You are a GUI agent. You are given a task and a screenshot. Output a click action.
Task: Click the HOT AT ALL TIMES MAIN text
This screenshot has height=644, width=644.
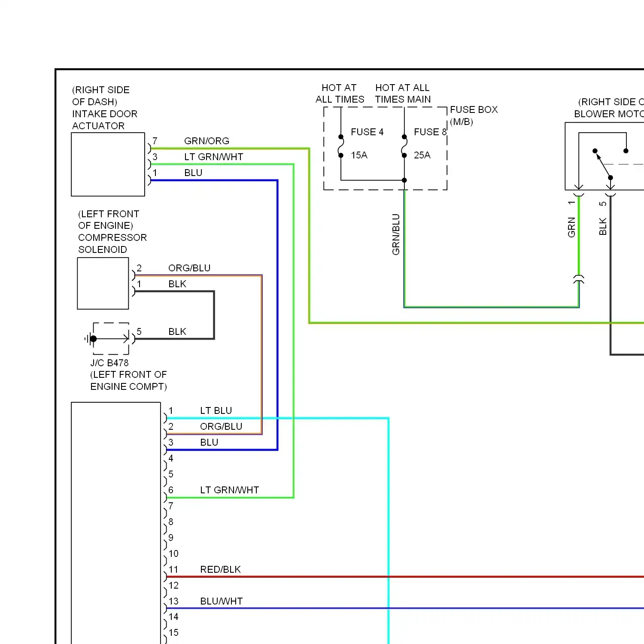pos(403,94)
